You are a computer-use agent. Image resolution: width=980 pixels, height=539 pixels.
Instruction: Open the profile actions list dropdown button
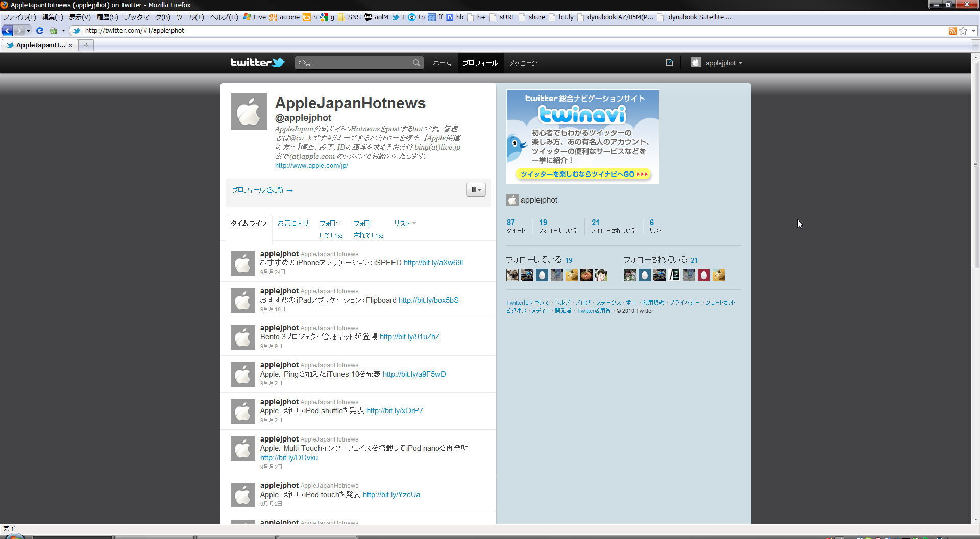[x=476, y=190]
